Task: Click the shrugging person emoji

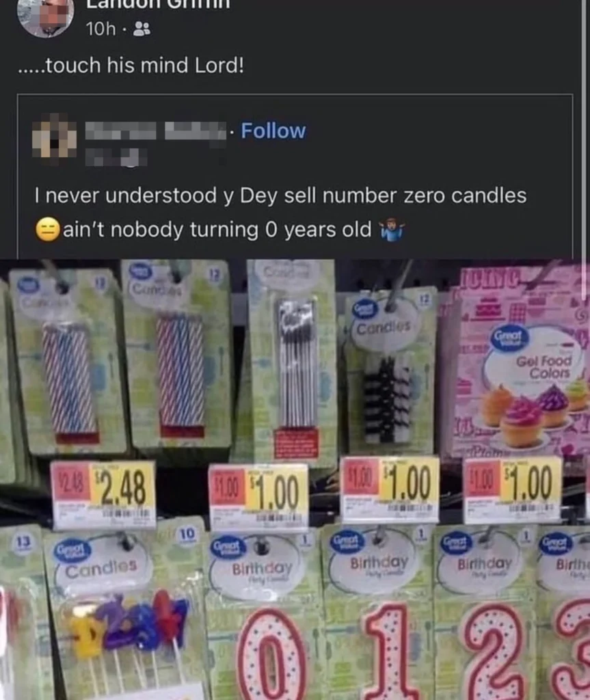Action: coord(392,230)
